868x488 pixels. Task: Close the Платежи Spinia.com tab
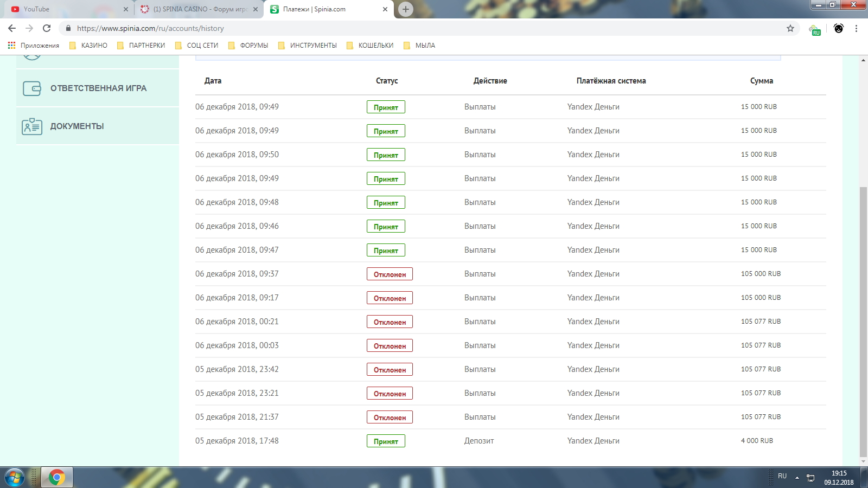tap(385, 9)
